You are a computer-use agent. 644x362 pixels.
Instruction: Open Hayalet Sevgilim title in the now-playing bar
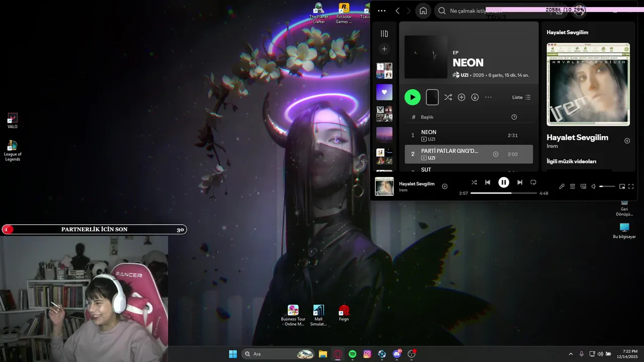417,184
